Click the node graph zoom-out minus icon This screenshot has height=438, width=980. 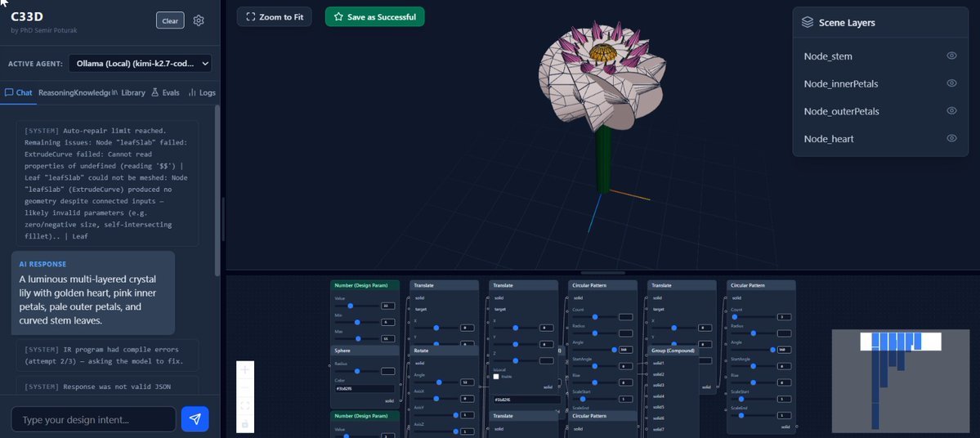coord(245,388)
